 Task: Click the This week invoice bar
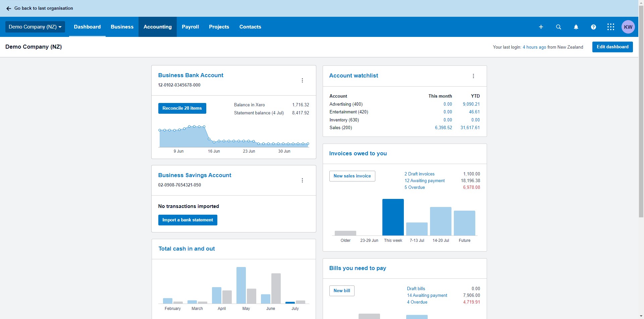coord(393,217)
